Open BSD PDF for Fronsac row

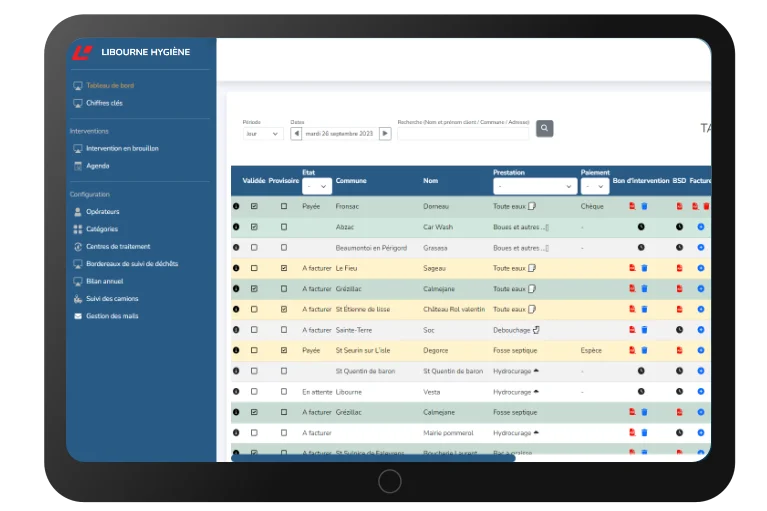click(679, 206)
